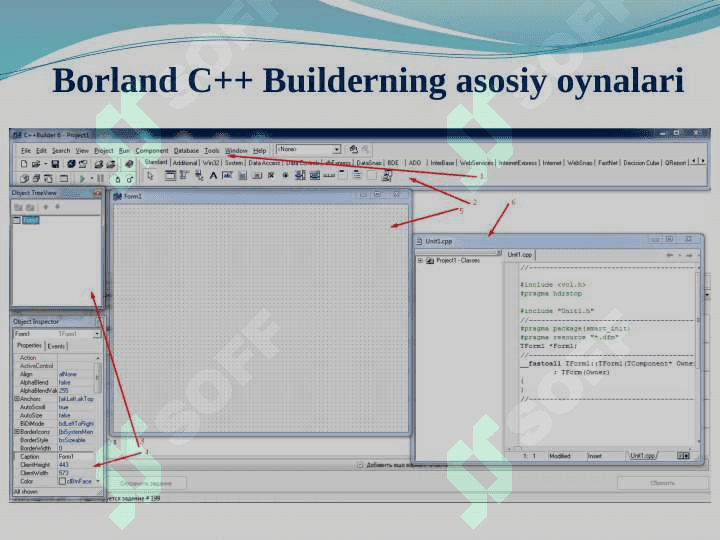Viewport: 720px width, 540px height.
Task: Select the PopupMenu component icon
Action: (x=198, y=175)
